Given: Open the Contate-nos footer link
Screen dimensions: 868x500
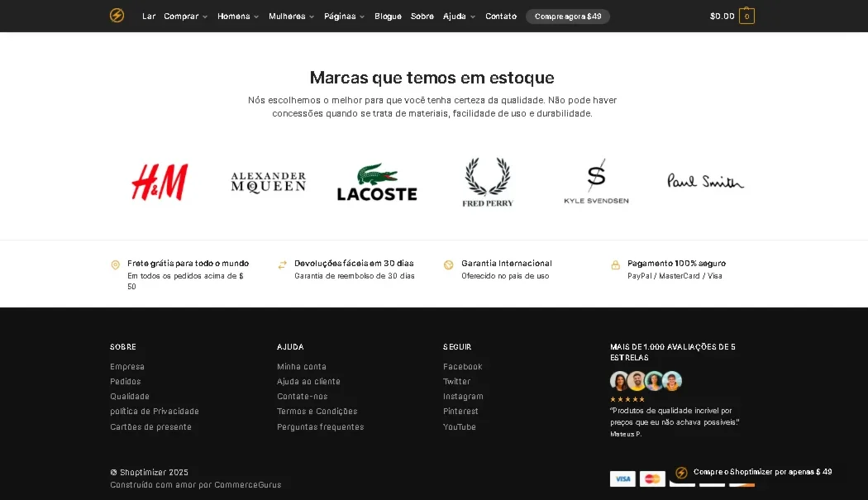Looking at the screenshot, I should [x=303, y=397].
